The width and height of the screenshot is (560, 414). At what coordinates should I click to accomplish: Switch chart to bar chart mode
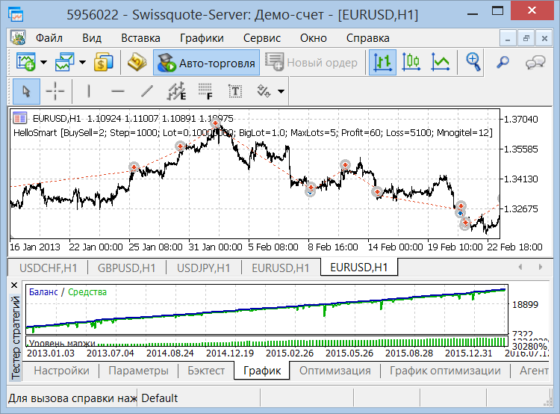point(382,63)
